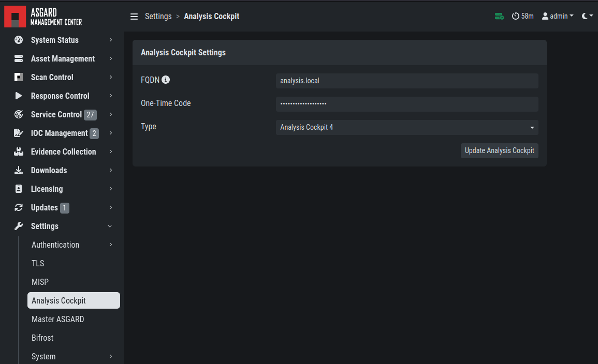Click the One-Time Code field
Viewport: 598px width, 364px height.
point(407,104)
